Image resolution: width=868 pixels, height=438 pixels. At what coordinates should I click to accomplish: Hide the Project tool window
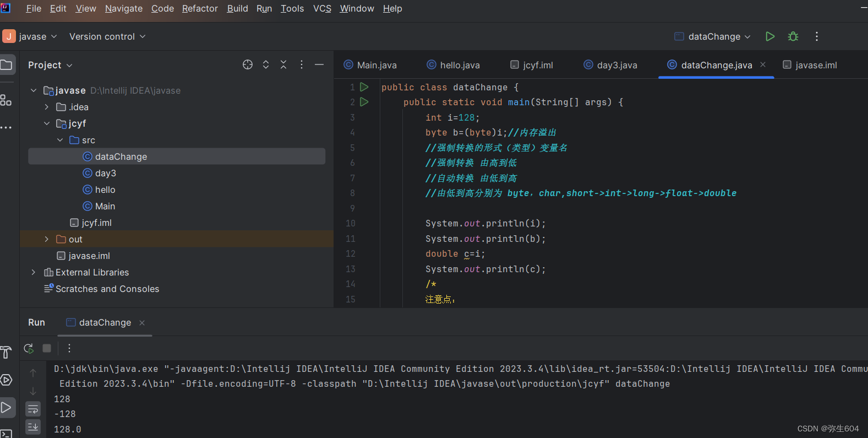click(319, 64)
